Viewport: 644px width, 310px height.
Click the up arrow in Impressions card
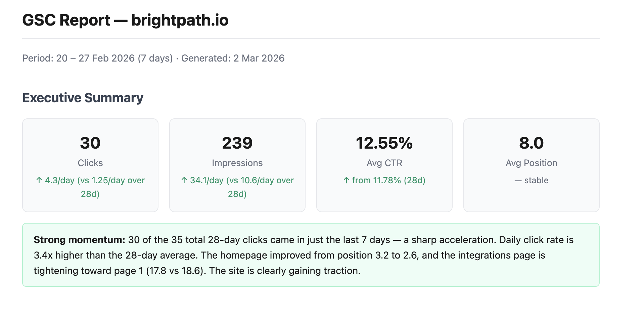pos(184,181)
